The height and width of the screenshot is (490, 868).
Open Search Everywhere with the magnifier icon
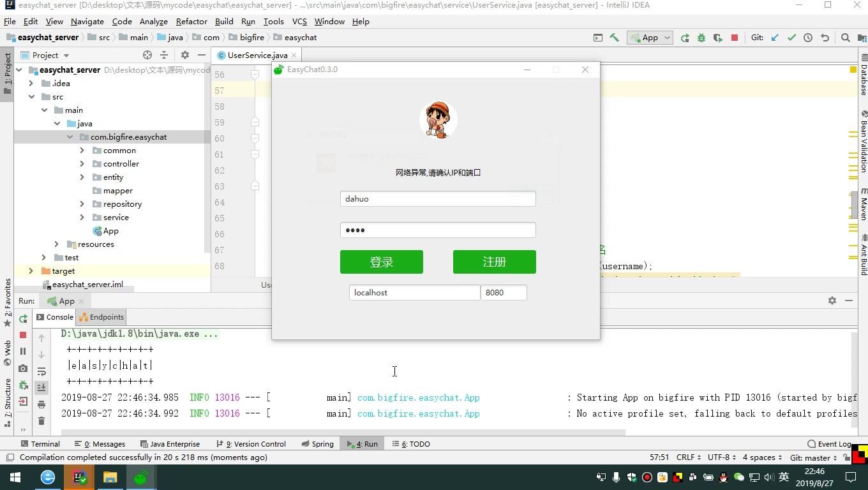846,38
